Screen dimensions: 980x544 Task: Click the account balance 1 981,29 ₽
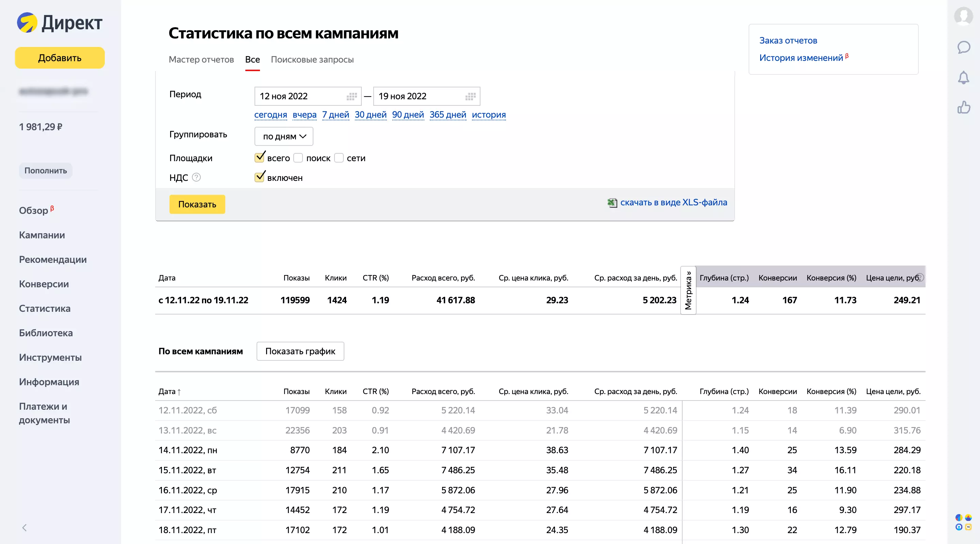click(41, 126)
